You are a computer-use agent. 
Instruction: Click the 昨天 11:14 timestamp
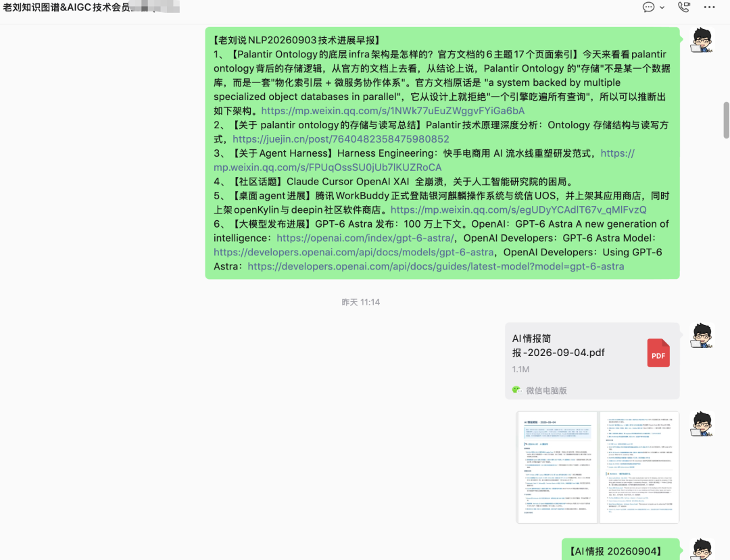pos(361,303)
